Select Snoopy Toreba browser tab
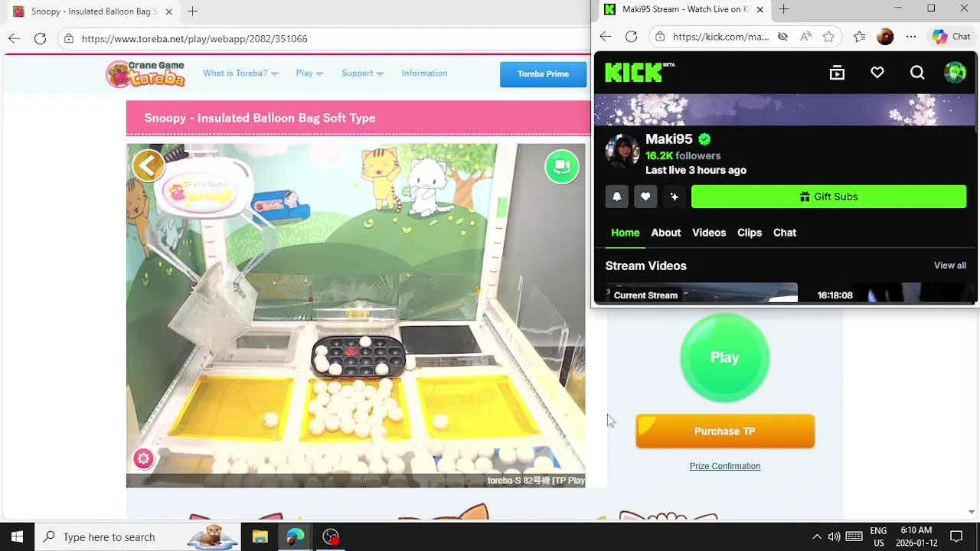980x551 pixels. (92, 11)
